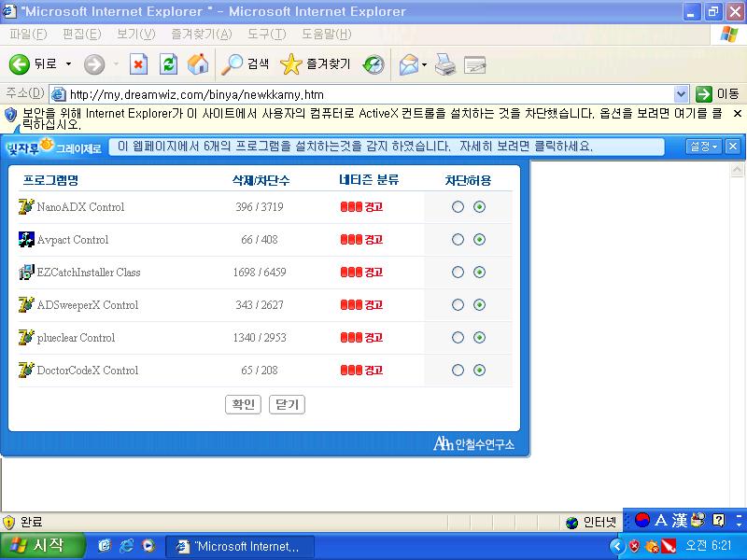The width and height of the screenshot is (747, 560).
Task: Click the plueclear Control program icon
Action: [x=26, y=337]
